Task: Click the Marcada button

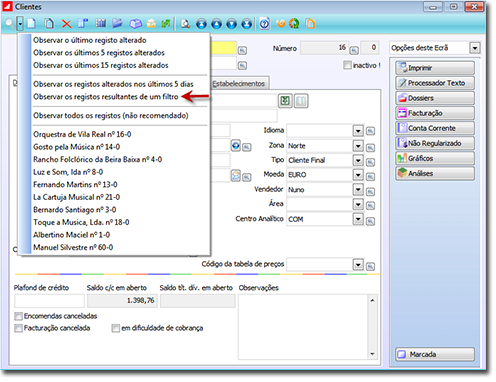Action: pos(435,354)
